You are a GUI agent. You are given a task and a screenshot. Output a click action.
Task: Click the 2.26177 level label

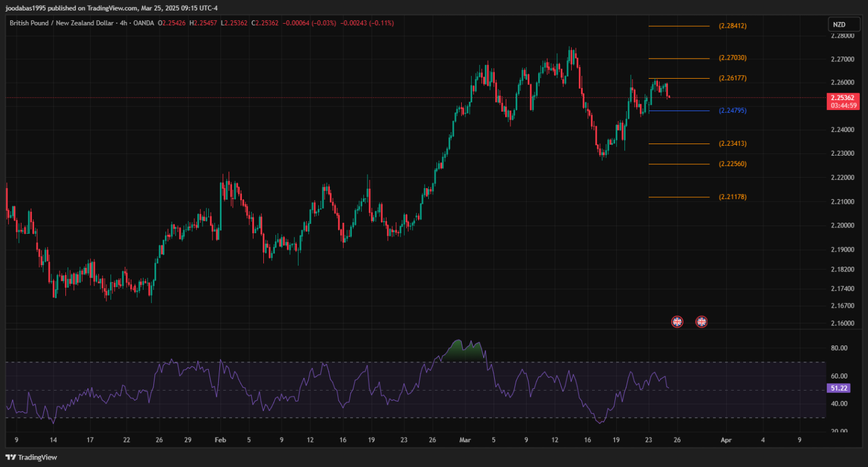pos(733,78)
